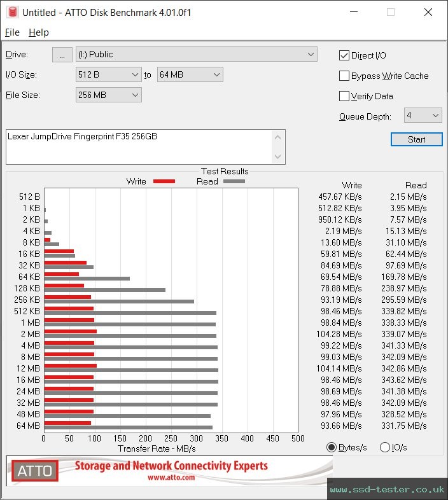This screenshot has height=500, width=448.
Task: Click the Transfer Rate - MB/s axis label
Action: pyautogui.click(x=157, y=448)
